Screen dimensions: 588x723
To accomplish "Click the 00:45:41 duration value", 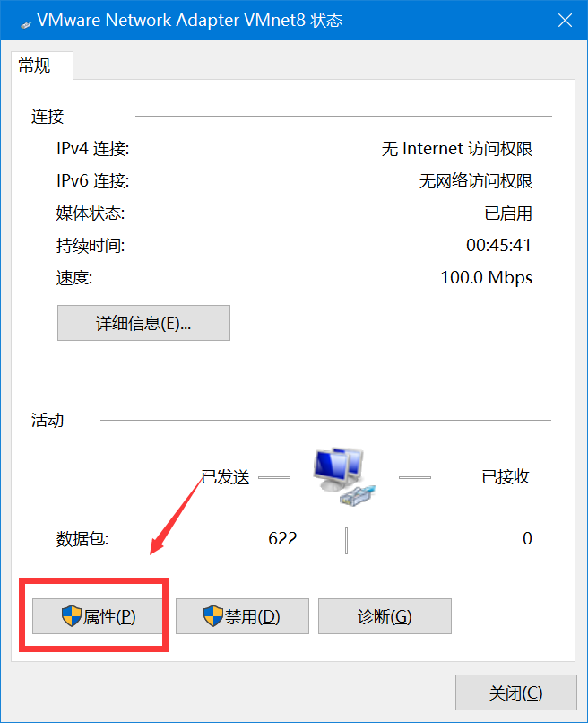I will coord(499,245).
